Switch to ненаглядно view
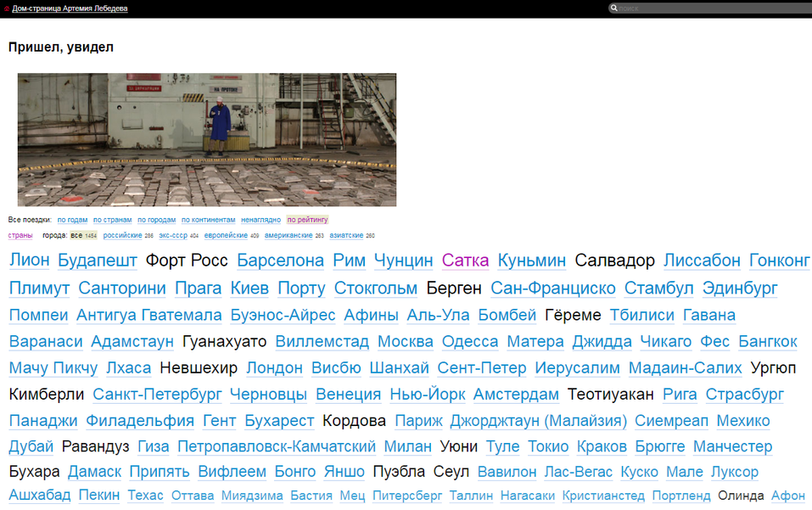Viewport: 812px width, 510px height. 260,220
